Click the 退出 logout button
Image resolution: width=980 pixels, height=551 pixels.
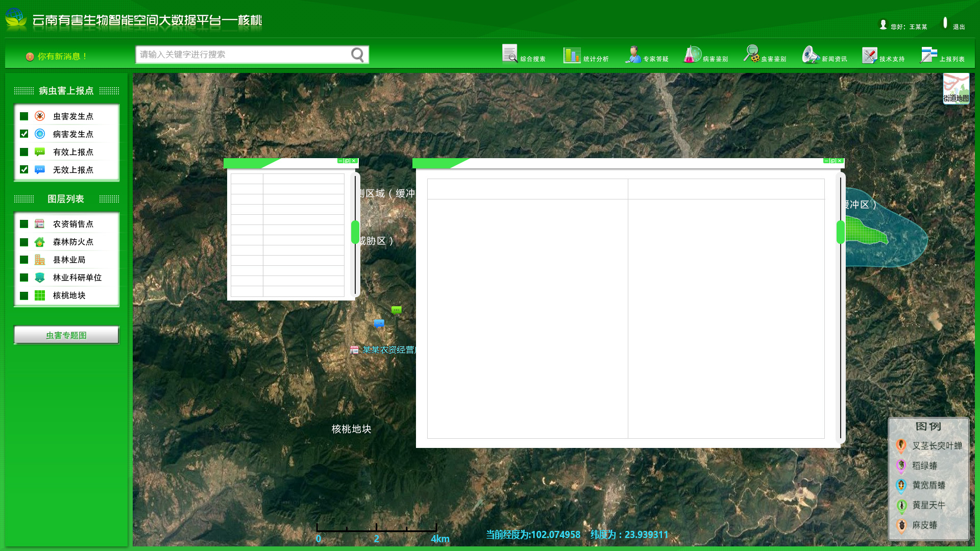953,24
